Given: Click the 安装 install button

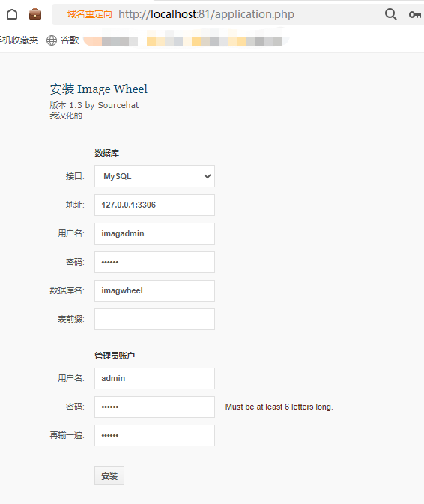Looking at the screenshot, I should [x=109, y=476].
